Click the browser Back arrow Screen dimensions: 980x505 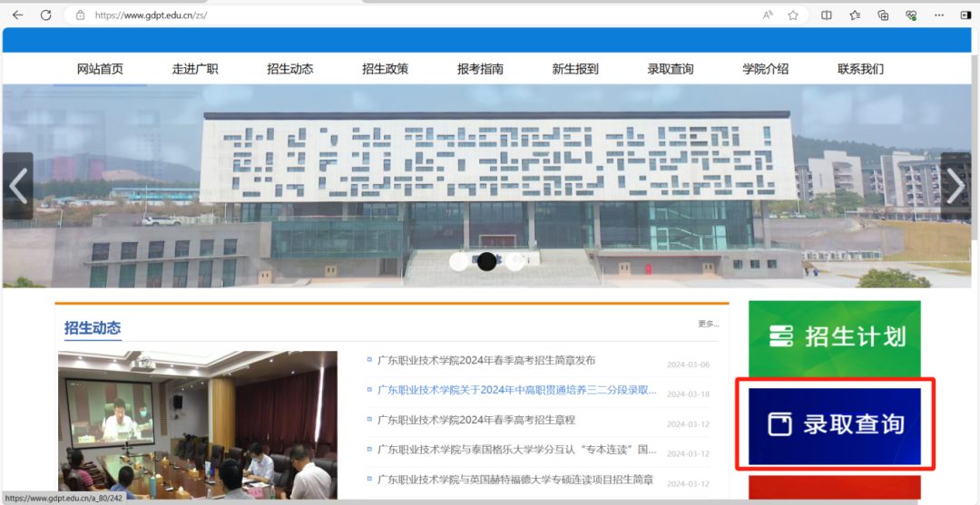pyautogui.click(x=17, y=15)
